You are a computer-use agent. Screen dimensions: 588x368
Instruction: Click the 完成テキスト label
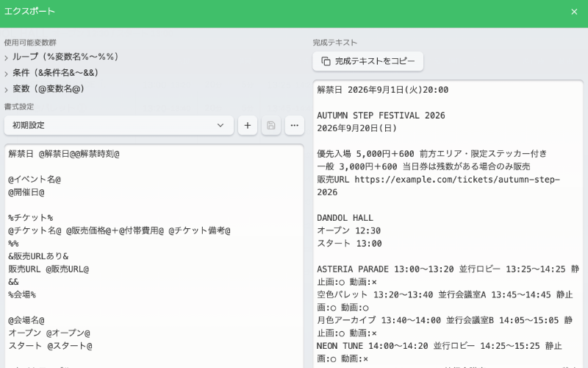[335, 43]
